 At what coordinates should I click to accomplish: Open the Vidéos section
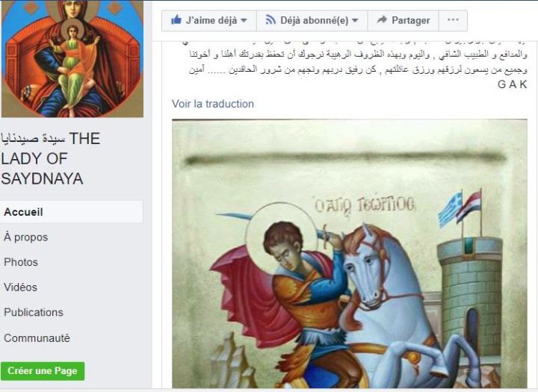tap(21, 287)
